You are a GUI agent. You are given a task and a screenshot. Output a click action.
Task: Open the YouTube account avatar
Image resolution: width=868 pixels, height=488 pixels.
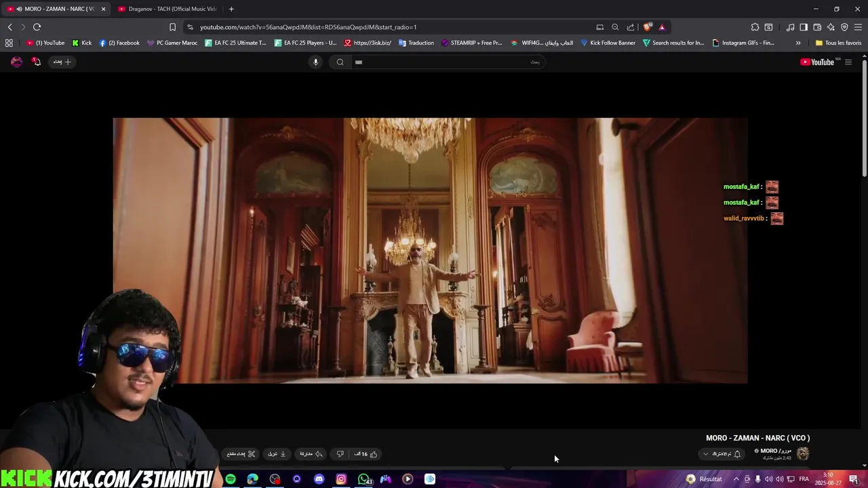16,62
